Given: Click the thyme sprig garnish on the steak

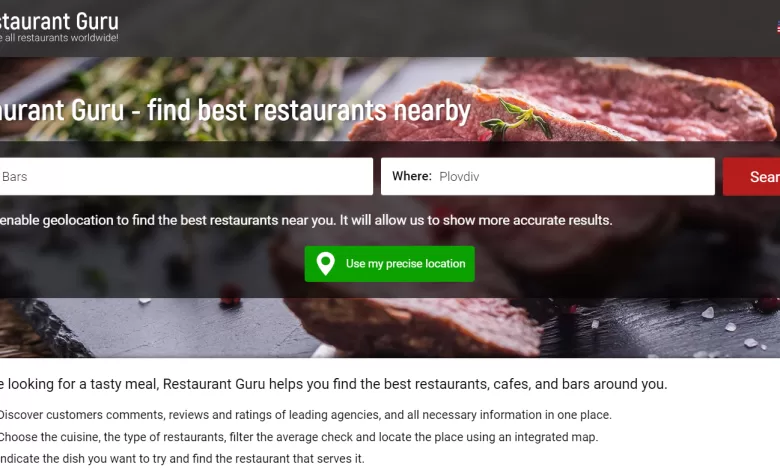Looking at the screenshot, I should [517, 119].
